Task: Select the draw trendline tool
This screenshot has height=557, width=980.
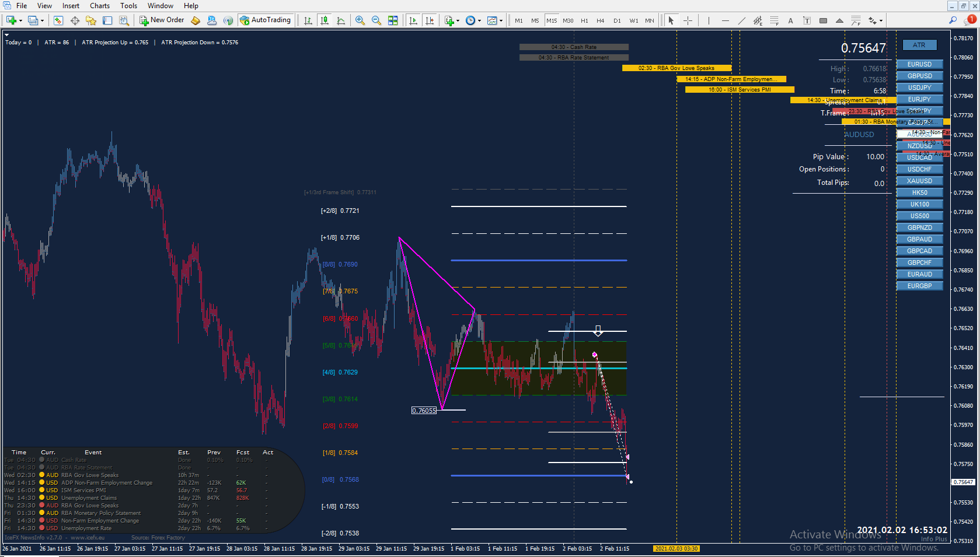Action: pyautogui.click(x=741, y=20)
